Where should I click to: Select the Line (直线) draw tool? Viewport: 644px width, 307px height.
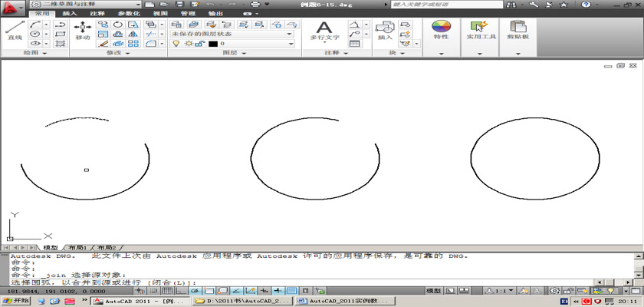click(15, 31)
